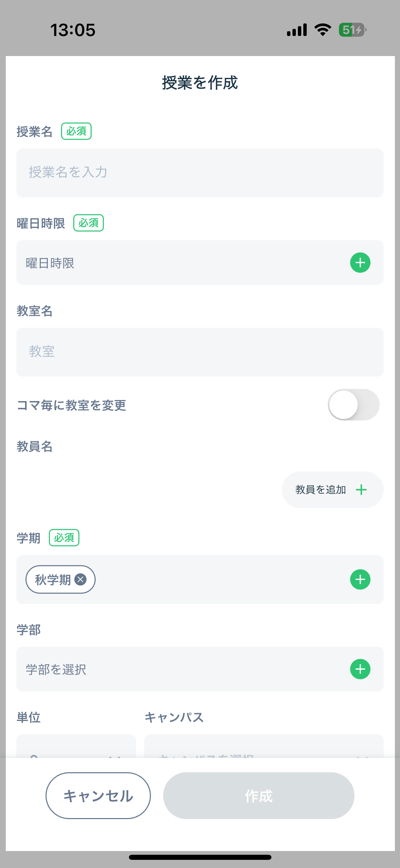Remove the 秋学期 chip with its X icon
Viewport: 400px width, 868px height.
[x=80, y=579]
